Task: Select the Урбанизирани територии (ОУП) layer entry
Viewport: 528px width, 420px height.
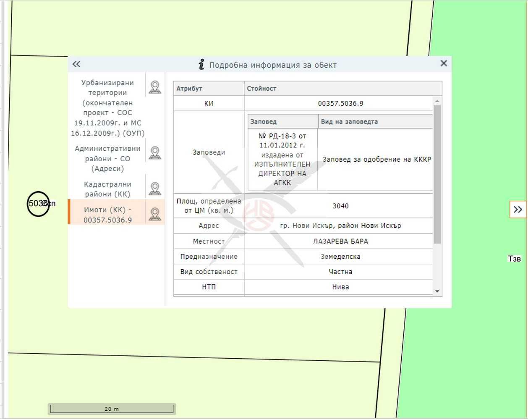Action: 107,108
